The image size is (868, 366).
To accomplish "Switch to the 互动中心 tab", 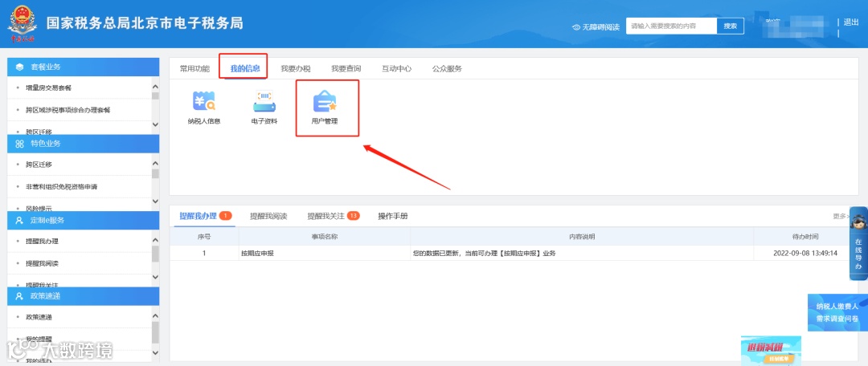I will coord(396,69).
